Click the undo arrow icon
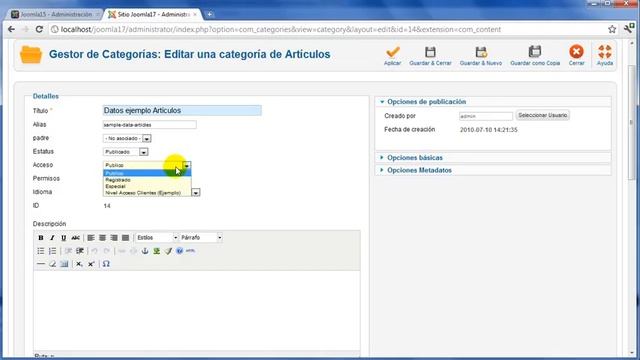Screen dimensions: 640x360 [95, 251]
